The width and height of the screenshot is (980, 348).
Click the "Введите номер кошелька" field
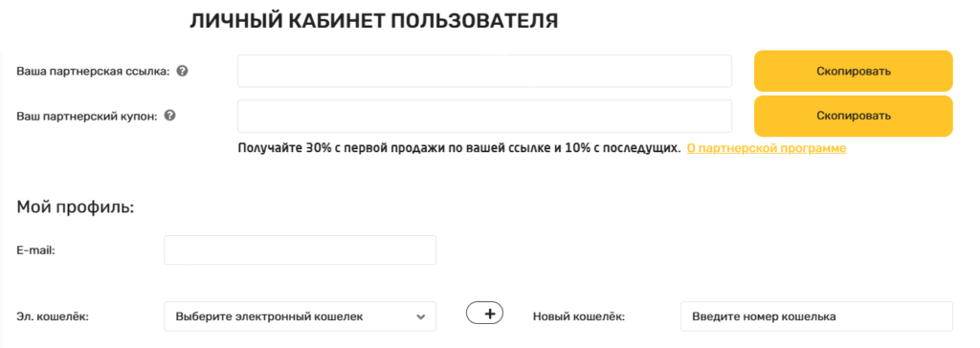[816, 316]
